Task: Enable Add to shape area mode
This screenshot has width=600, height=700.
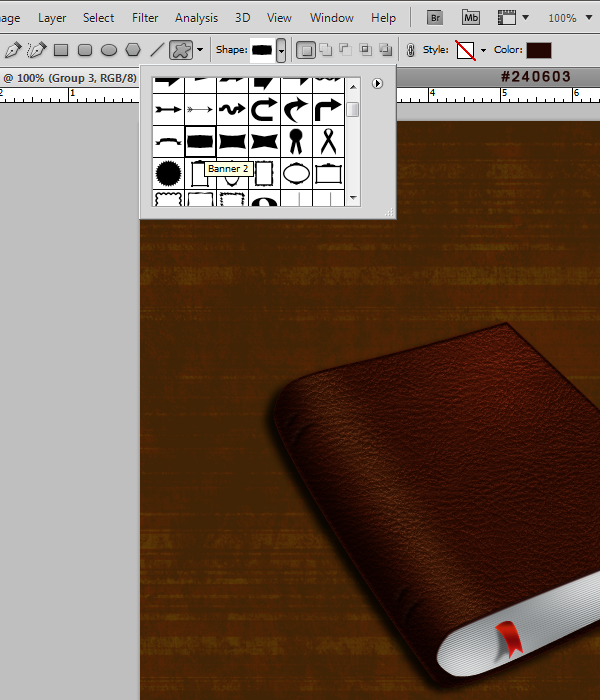Action: [x=326, y=50]
